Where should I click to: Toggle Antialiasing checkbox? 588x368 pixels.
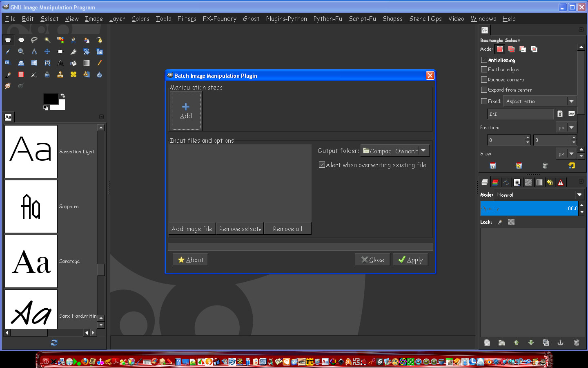click(x=484, y=60)
